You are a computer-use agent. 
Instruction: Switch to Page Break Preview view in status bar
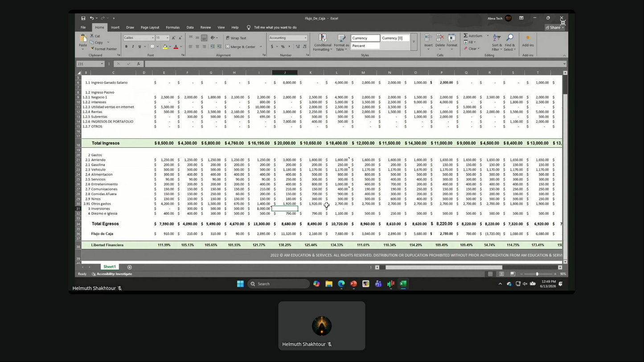513,274
